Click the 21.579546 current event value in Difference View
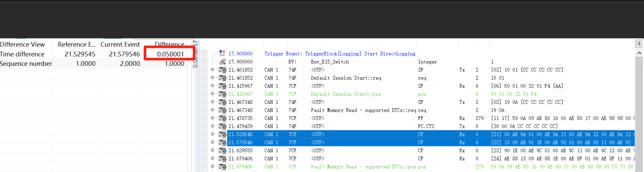This screenshot has height=172, width=644. [124, 54]
